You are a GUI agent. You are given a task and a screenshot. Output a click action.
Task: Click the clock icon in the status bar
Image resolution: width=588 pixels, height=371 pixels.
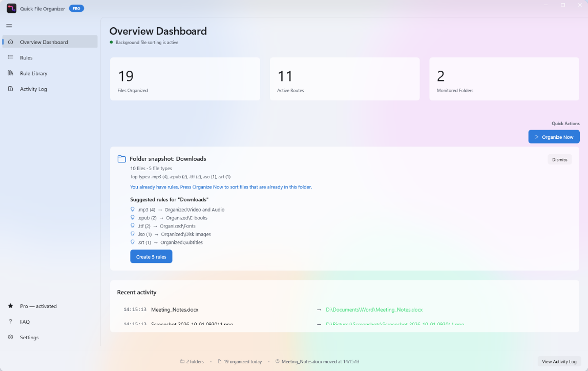[x=278, y=361]
